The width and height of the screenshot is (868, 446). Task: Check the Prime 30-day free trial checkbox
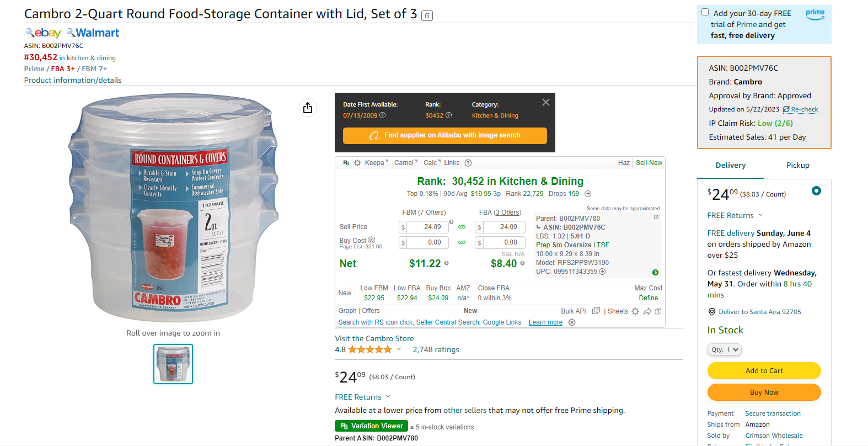click(705, 12)
